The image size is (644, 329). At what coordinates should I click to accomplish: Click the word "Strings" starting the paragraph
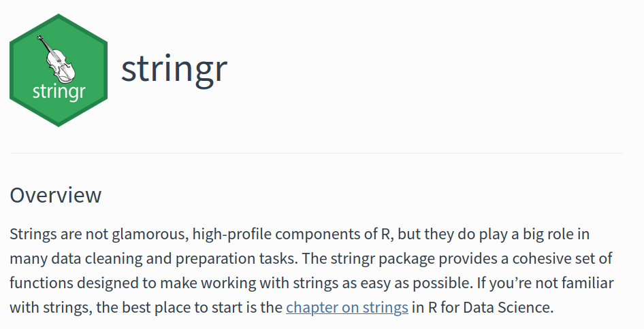click(x=31, y=235)
